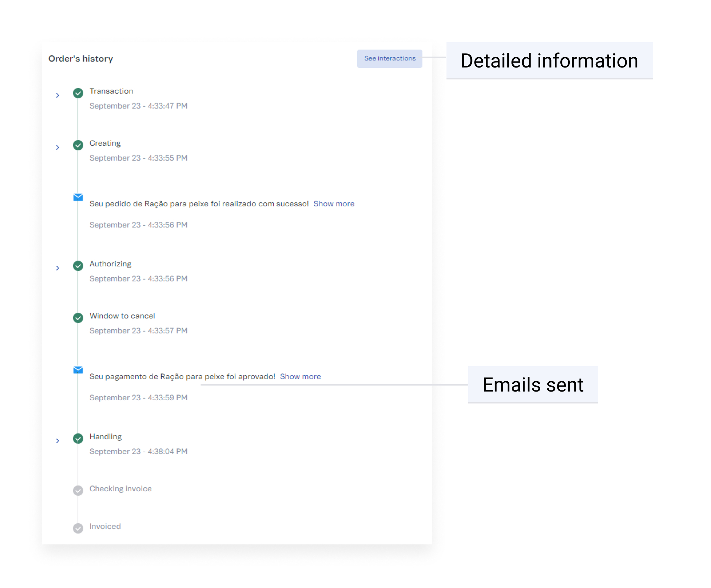Click the Creating step check icon
This screenshot has height=588, width=711.
78,145
